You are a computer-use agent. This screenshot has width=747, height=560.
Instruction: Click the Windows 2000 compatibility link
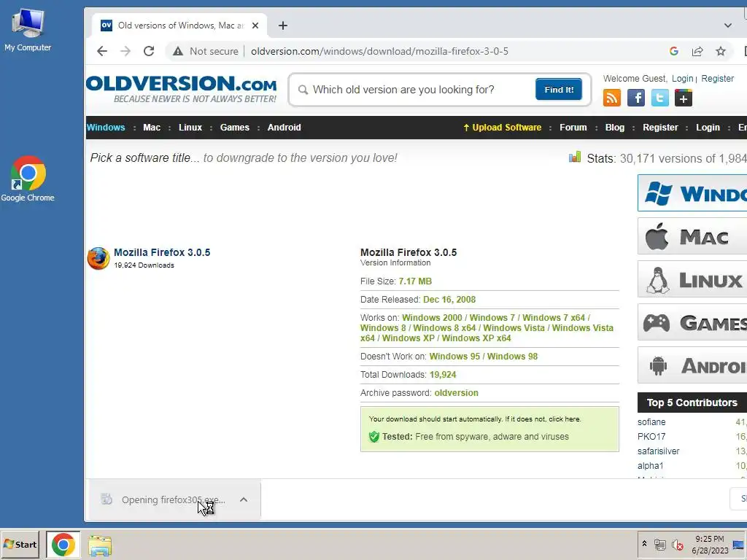[432, 318]
